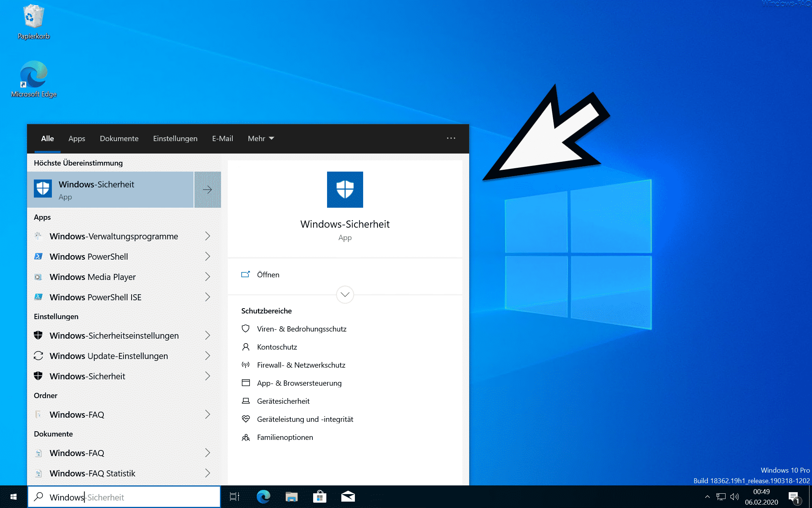This screenshot has width=812, height=508.
Task: Click the taskbar search input field
Action: [124, 497]
